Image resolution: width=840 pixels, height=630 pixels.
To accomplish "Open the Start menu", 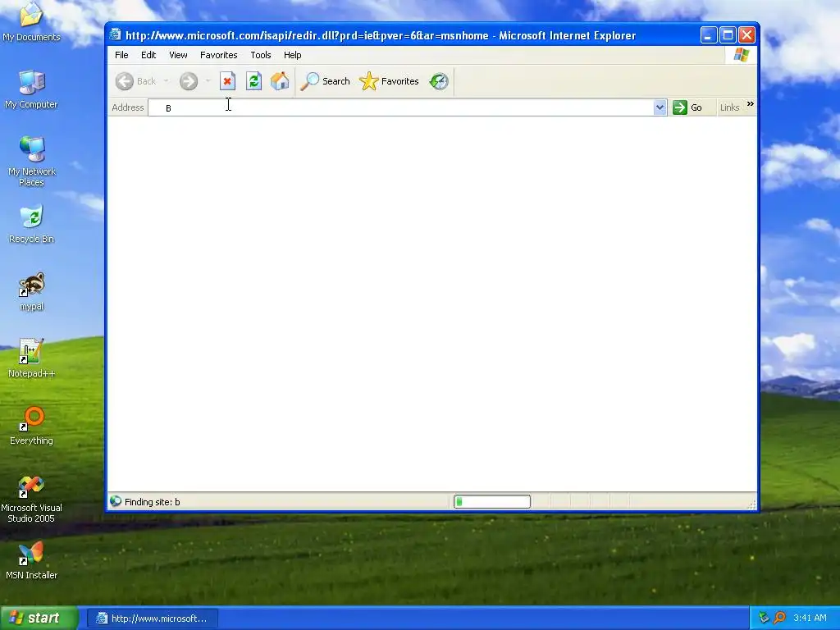I will (39, 619).
